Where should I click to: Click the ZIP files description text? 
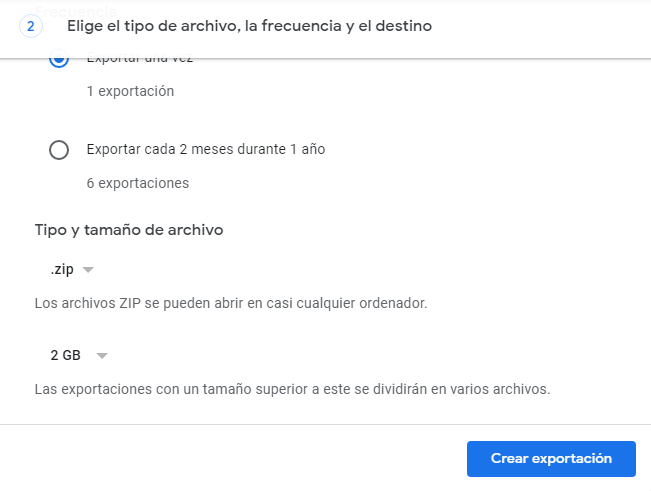pyautogui.click(x=231, y=302)
